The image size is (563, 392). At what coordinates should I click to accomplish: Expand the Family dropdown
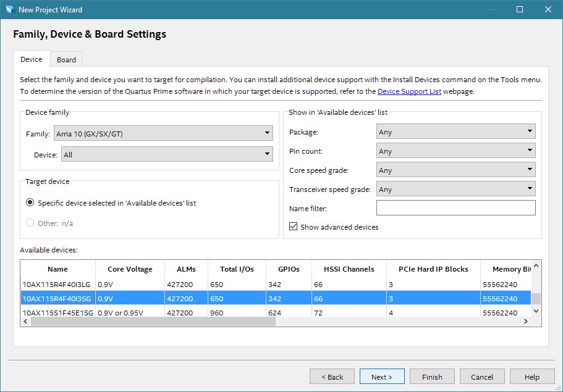click(x=163, y=133)
